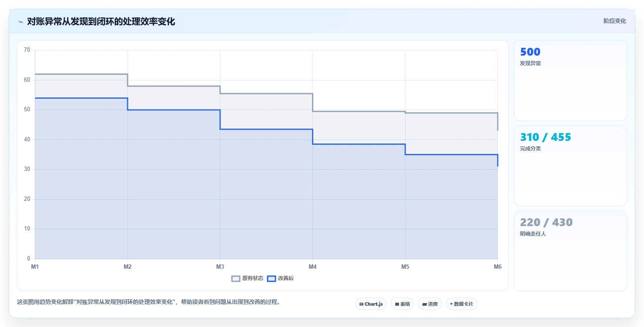
Task: Click the M2 axis label
Action: pos(127,267)
